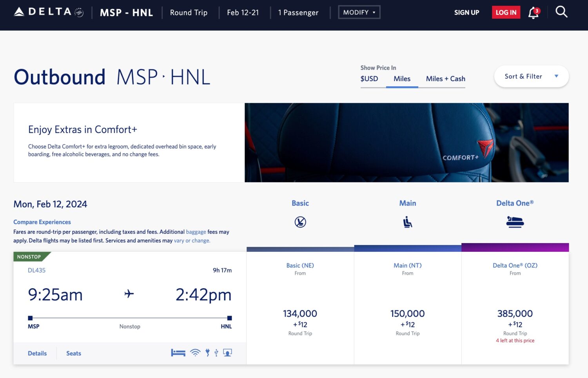The height and width of the screenshot is (378, 588).
Task: Expand Details for flight DL435
Action: pyautogui.click(x=37, y=353)
